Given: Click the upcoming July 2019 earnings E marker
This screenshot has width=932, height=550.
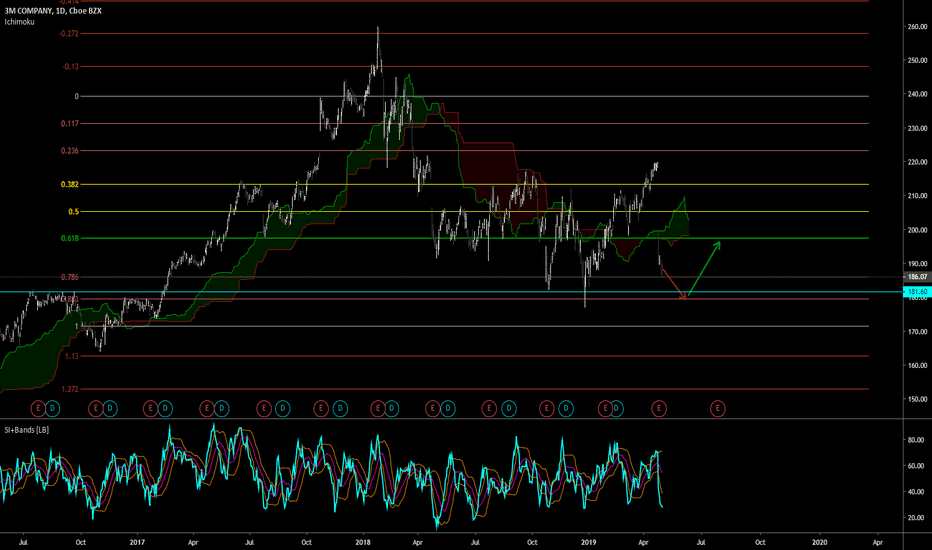Looking at the screenshot, I should coord(717,408).
